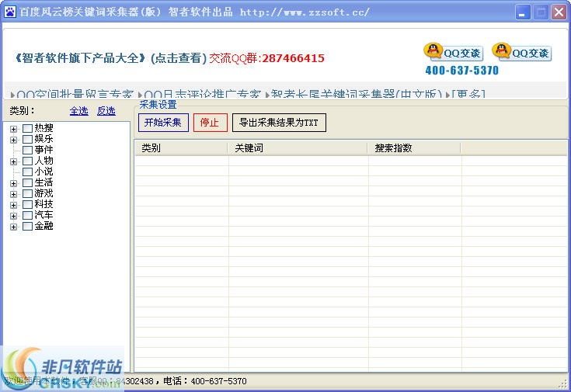Click 导出采集结果为TXT button

279,123
